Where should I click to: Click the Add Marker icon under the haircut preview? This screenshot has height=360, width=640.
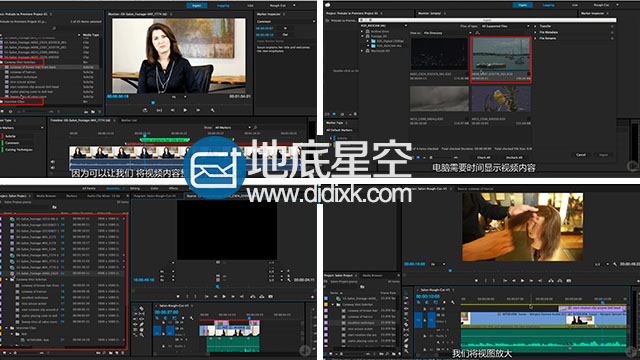tap(476, 280)
